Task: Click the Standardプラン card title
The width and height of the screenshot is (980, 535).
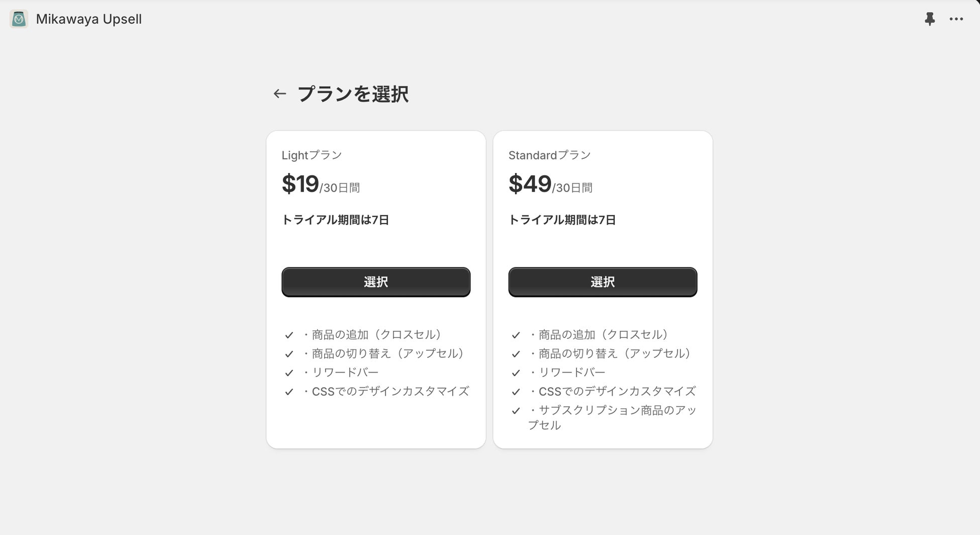Action: click(x=549, y=155)
